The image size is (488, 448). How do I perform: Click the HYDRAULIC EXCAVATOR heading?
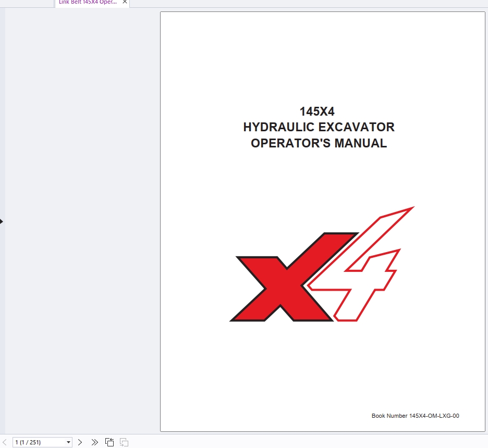(x=319, y=127)
